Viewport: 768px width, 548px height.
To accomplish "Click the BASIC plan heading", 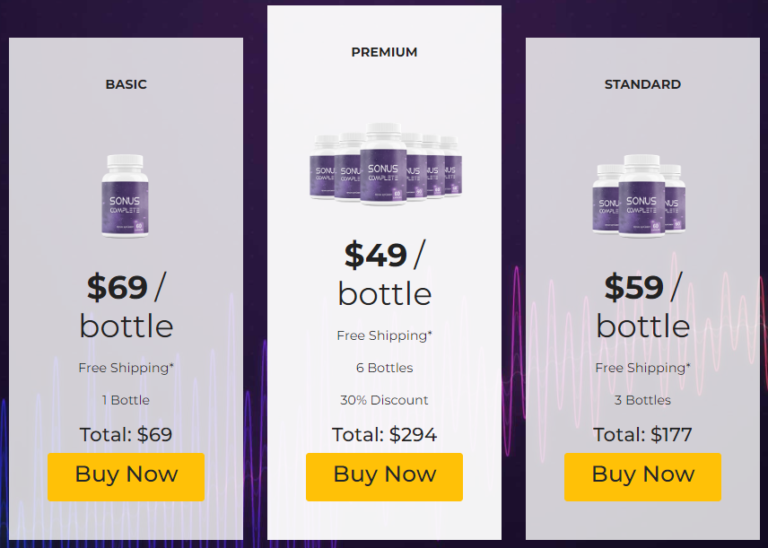I will click(126, 85).
